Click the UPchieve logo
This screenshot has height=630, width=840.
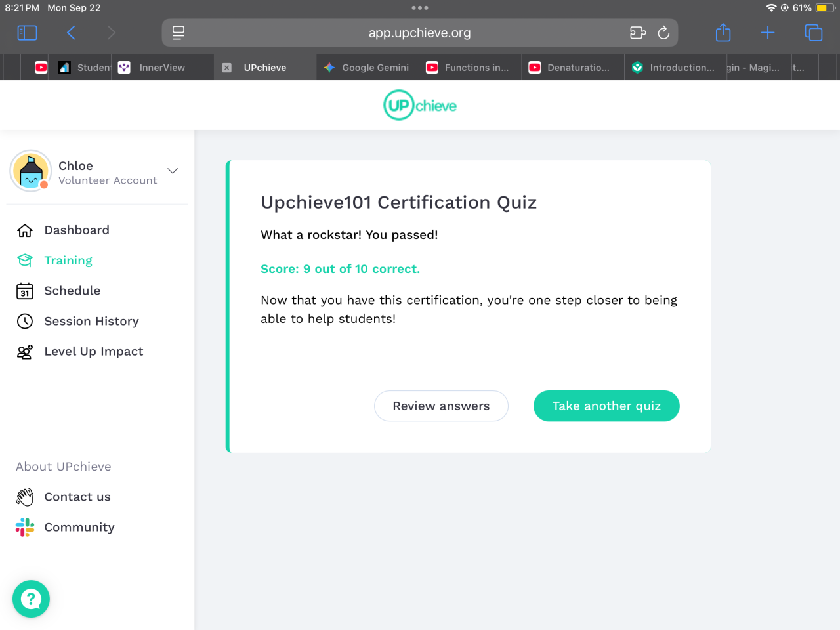pos(420,105)
